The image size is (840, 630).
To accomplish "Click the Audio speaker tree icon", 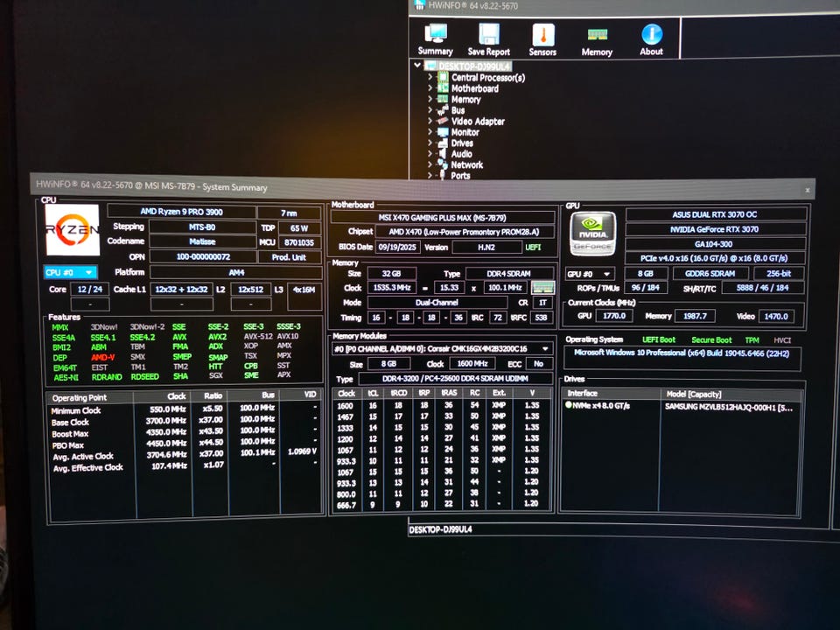I will (x=443, y=154).
